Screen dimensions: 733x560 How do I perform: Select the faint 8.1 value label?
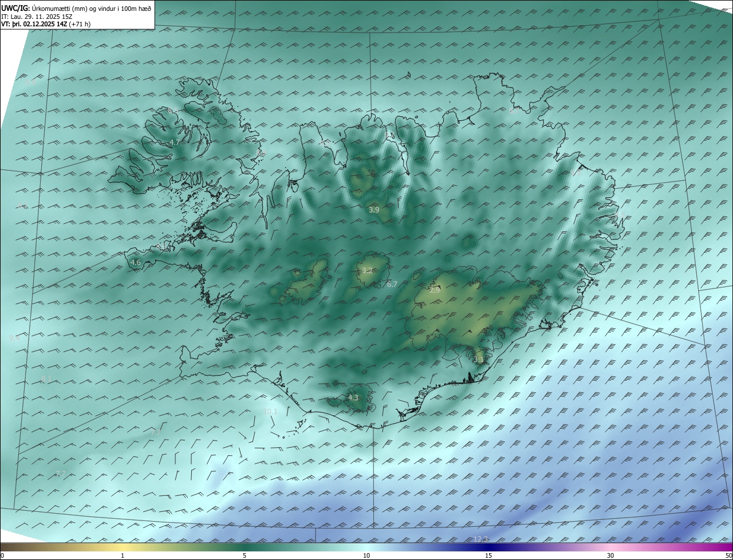click(x=46, y=379)
